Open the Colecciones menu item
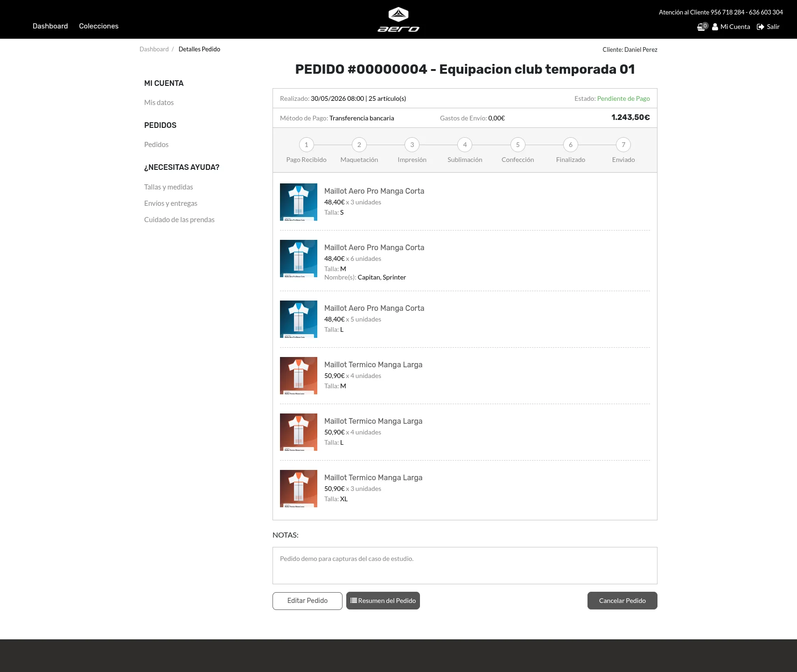This screenshot has width=797, height=672. [99, 26]
